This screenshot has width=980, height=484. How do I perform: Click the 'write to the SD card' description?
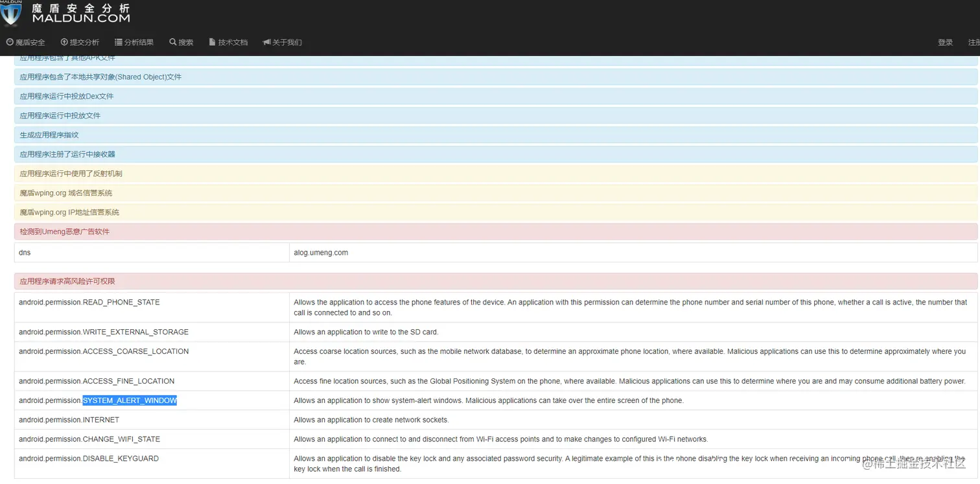[366, 332]
